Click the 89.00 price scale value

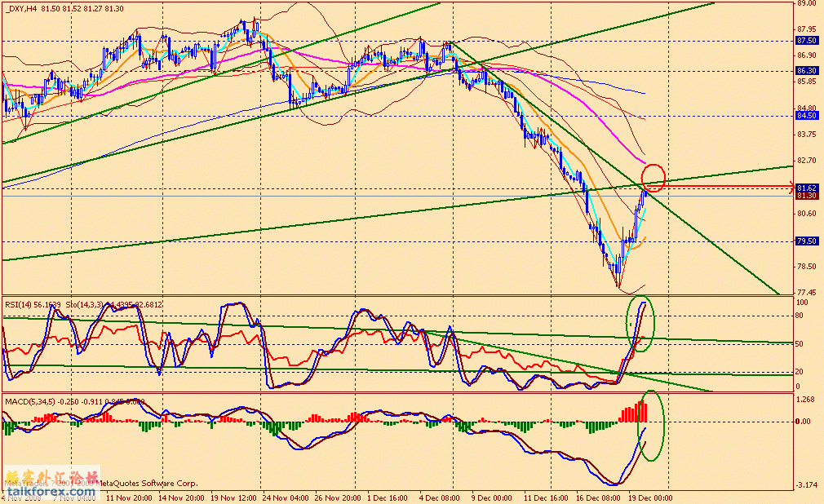pyautogui.click(x=807, y=3)
